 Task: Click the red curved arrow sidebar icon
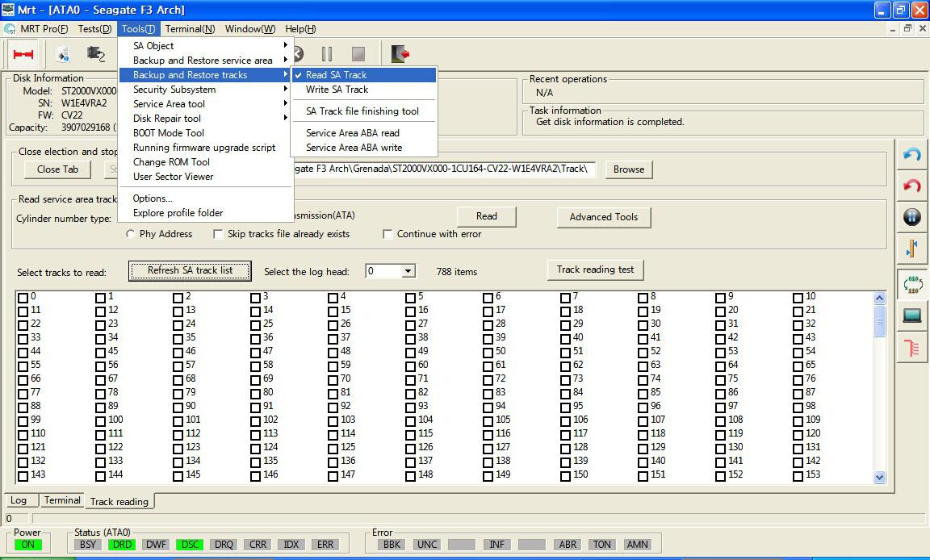[x=911, y=186]
